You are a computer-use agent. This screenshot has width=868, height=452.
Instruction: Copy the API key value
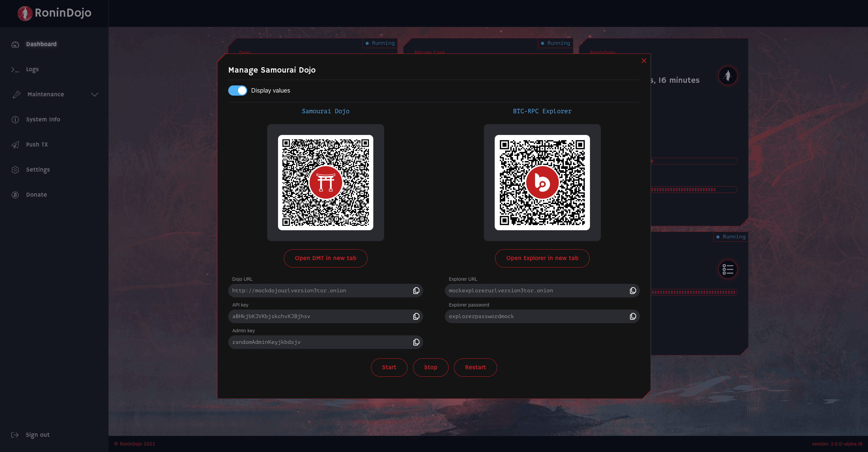point(416,316)
